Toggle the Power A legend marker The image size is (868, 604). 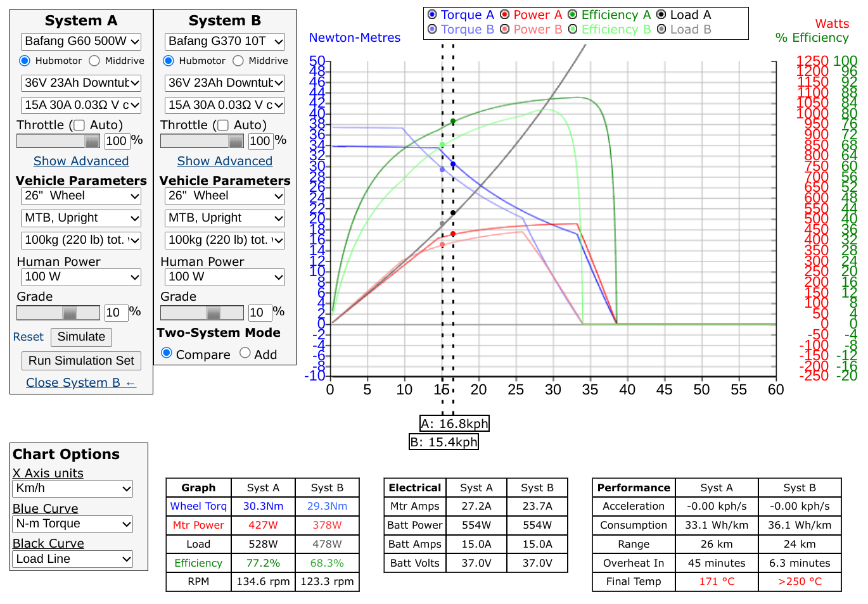point(505,15)
